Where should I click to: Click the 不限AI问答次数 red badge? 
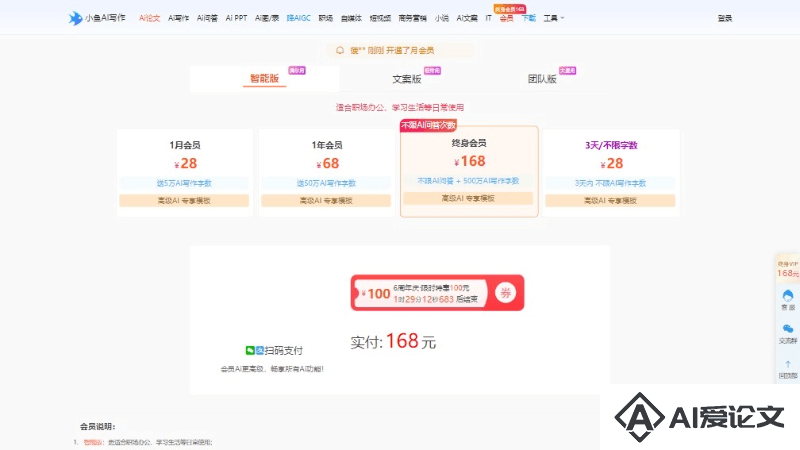point(428,125)
